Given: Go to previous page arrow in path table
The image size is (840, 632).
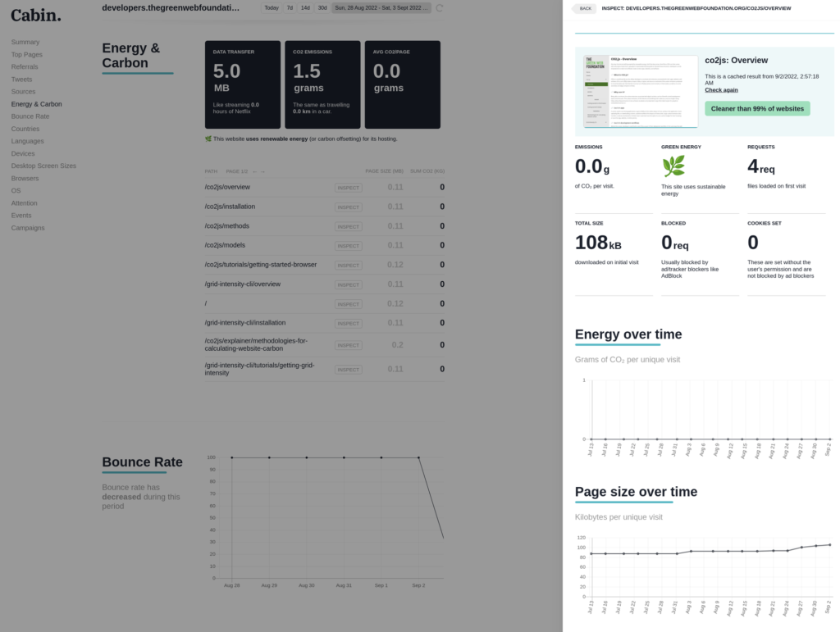Looking at the screenshot, I should coord(254,171).
